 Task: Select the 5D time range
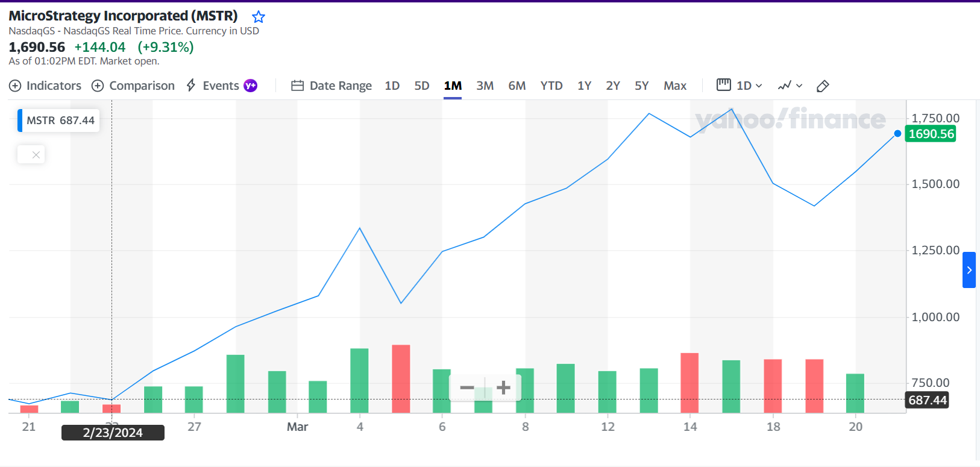pos(422,86)
